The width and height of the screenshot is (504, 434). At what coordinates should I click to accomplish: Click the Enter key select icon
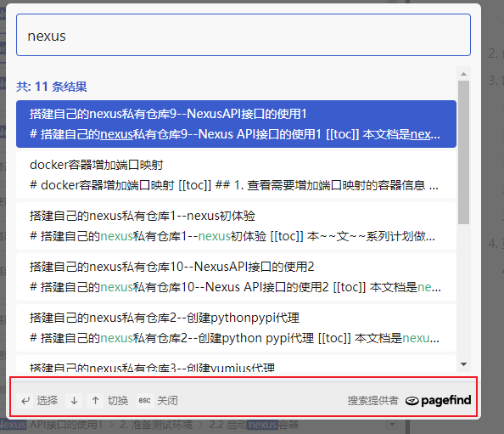click(x=25, y=401)
